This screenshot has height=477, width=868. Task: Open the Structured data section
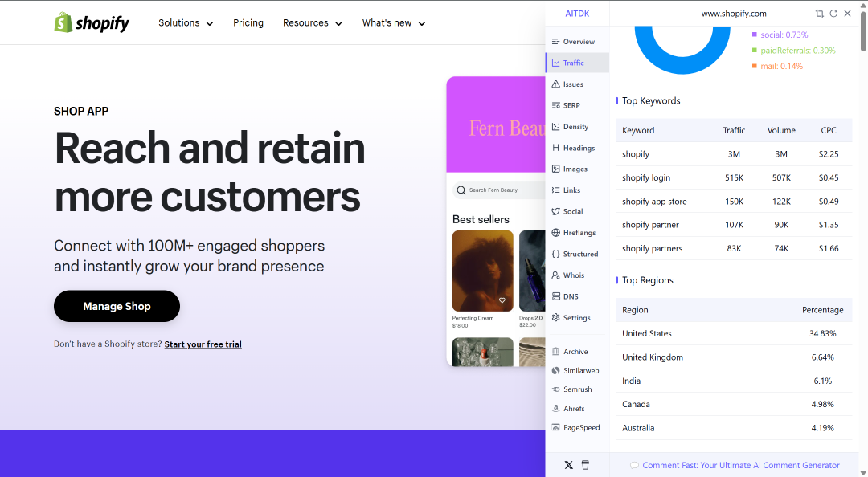(577, 254)
